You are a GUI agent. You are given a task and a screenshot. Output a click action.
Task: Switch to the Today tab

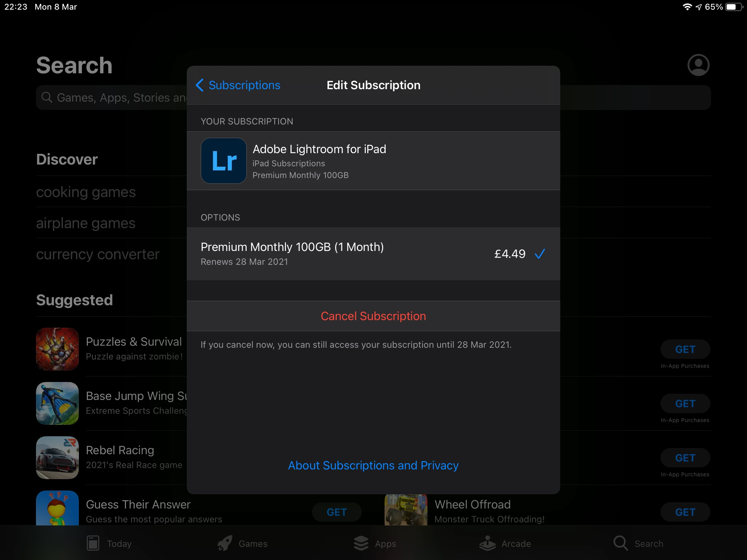[x=109, y=543]
